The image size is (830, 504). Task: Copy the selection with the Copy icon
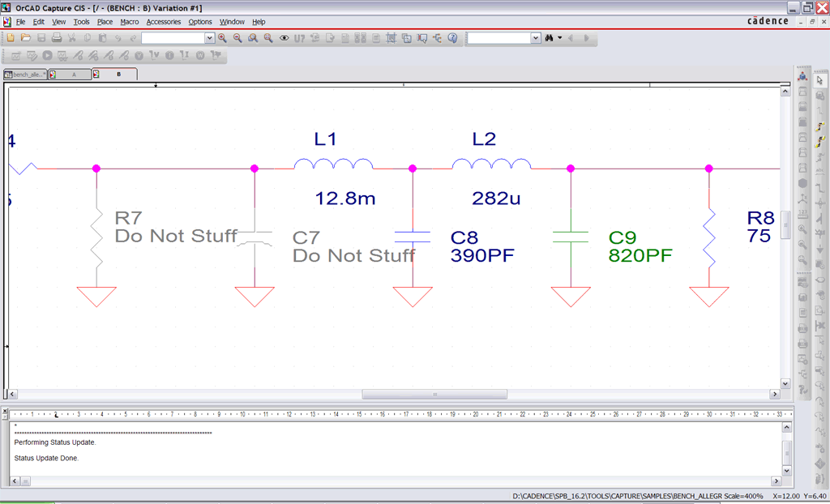click(88, 37)
